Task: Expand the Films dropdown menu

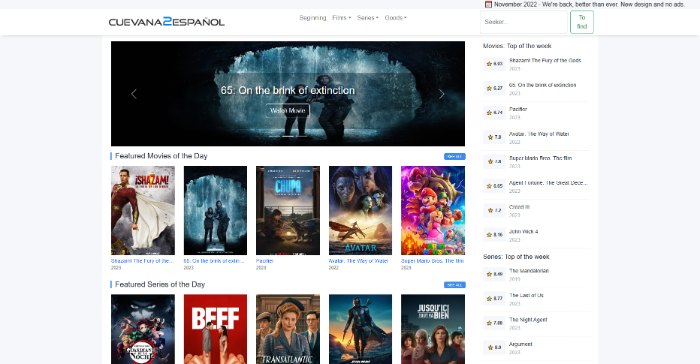Action: 342,18
